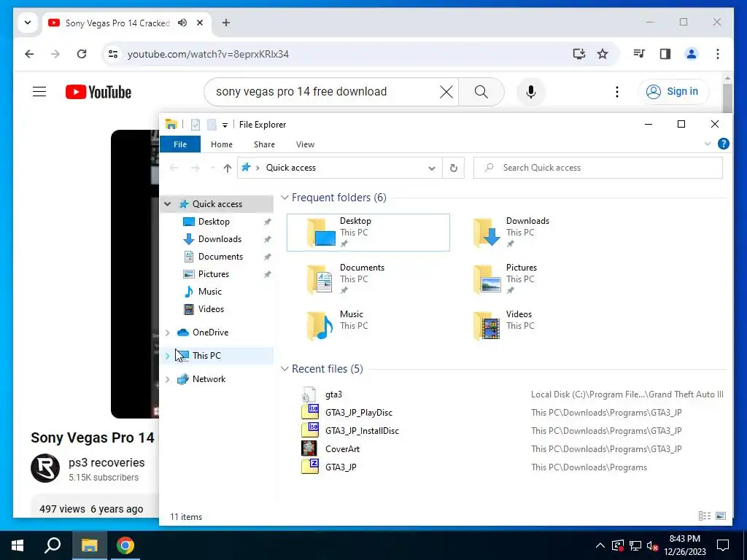
Task: Toggle the Chrome side panel
Action: [x=665, y=54]
